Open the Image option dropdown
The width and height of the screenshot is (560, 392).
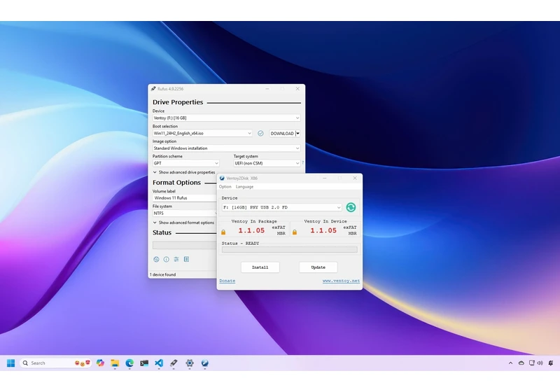click(x=226, y=148)
